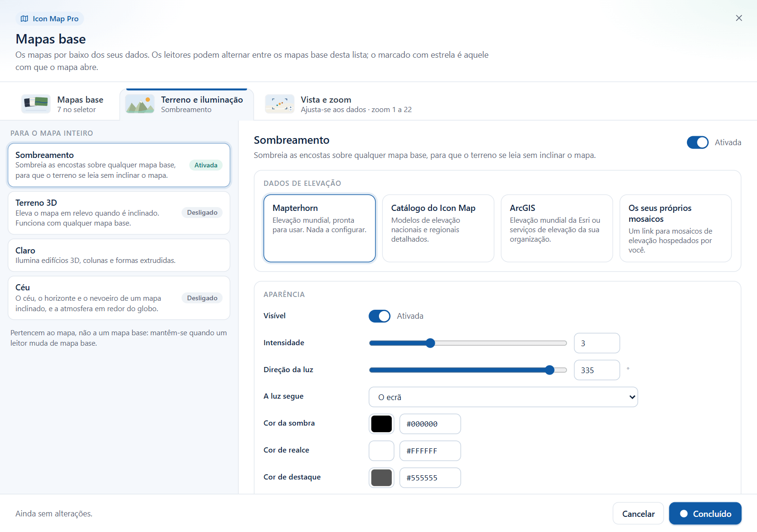Image resolution: width=757 pixels, height=532 pixels.
Task: Open the Claro lighting section
Action: click(119, 255)
